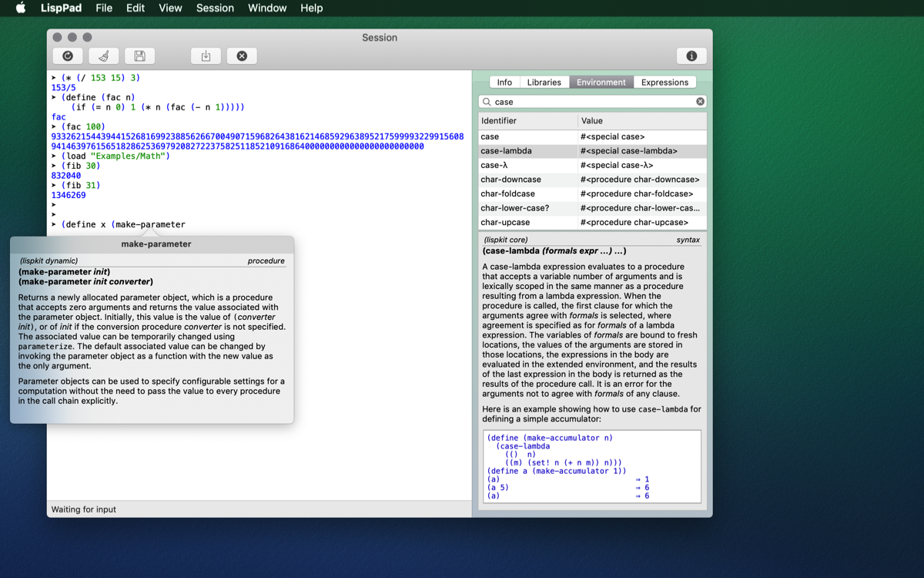Open the View menu
Screen dimensions: 924x578
170,8
